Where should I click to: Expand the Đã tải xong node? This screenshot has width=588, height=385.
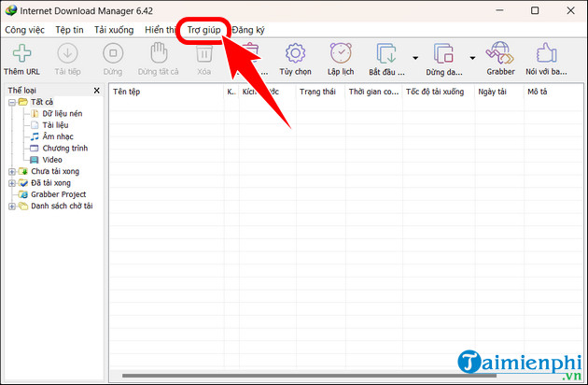[12, 183]
